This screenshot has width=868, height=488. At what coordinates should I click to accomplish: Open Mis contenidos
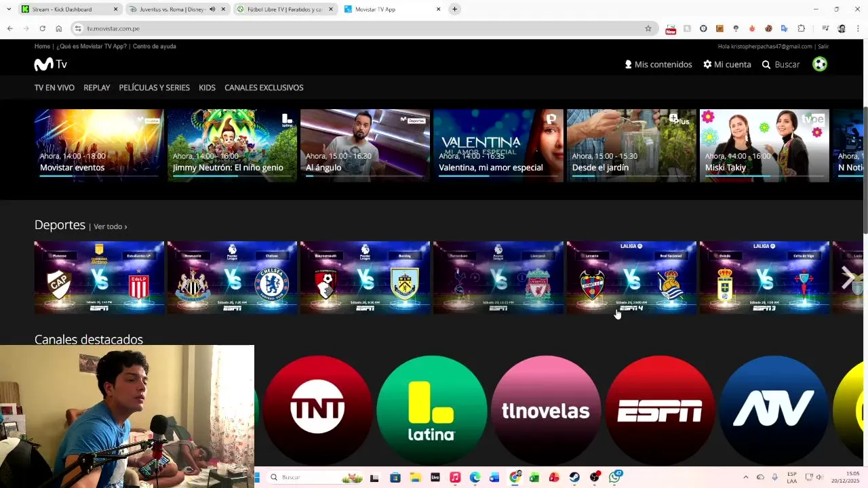(658, 64)
